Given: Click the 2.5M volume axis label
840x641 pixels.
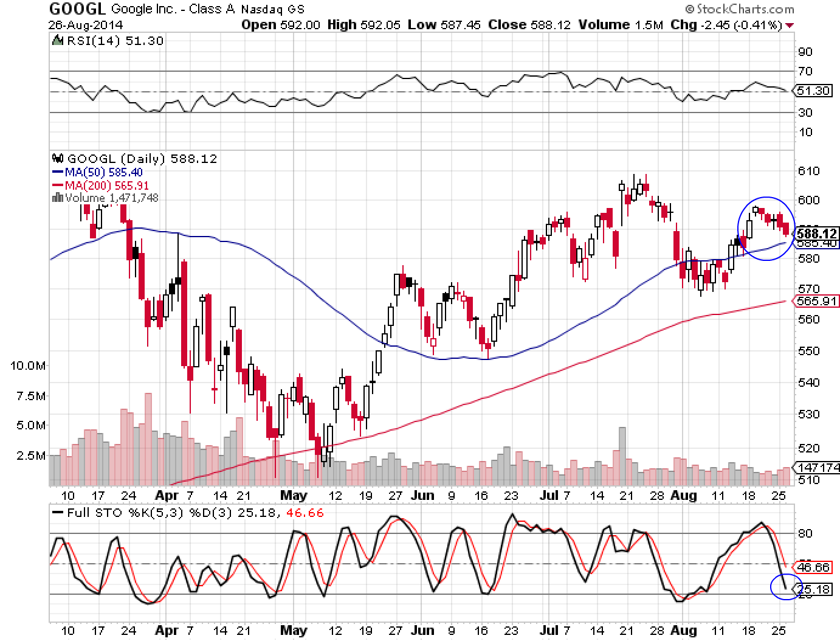Looking at the screenshot, I should coord(31,456).
